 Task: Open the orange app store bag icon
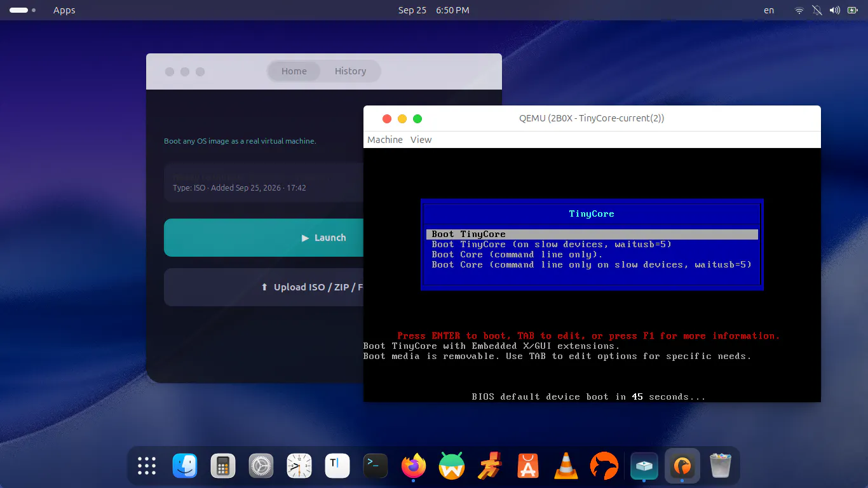click(528, 466)
